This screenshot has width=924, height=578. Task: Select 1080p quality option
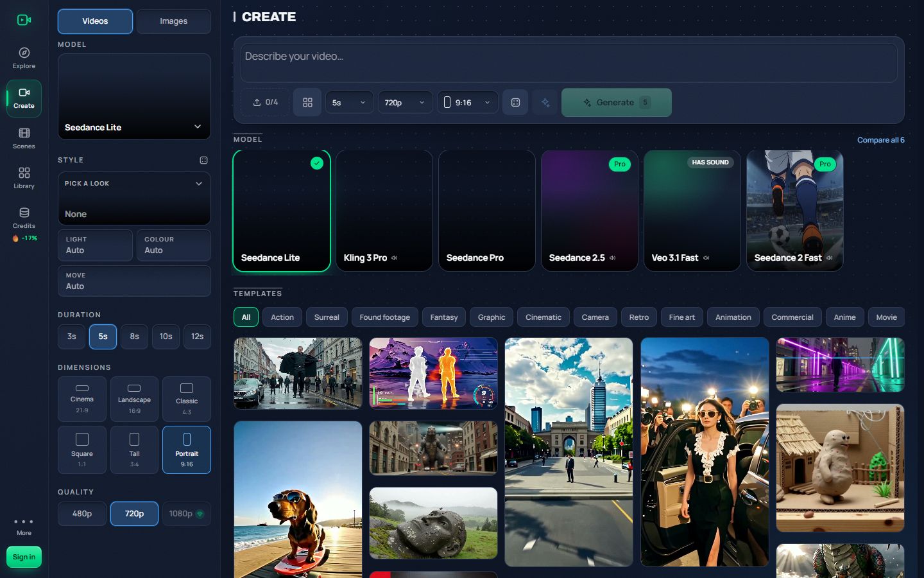(x=187, y=514)
